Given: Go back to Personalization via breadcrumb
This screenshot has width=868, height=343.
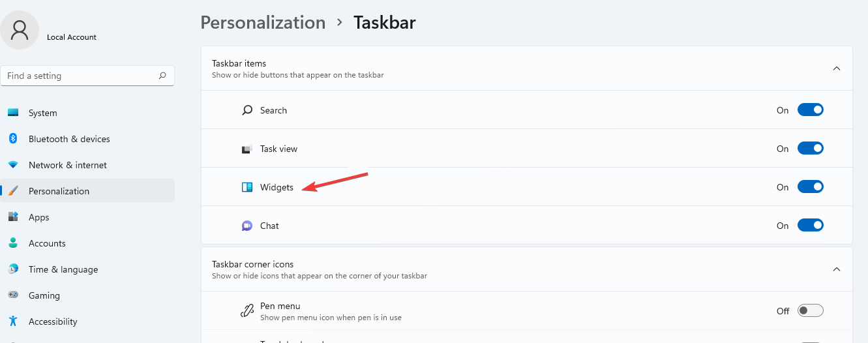Looking at the screenshot, I should (263, 23).
